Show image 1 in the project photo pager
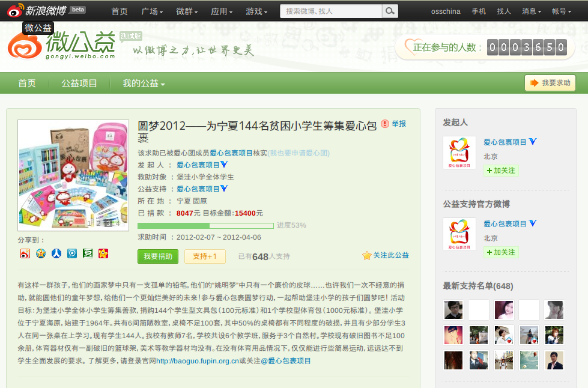Image resolution: width=588 pixels, height=388 pixels. click(x=89, y=223)
